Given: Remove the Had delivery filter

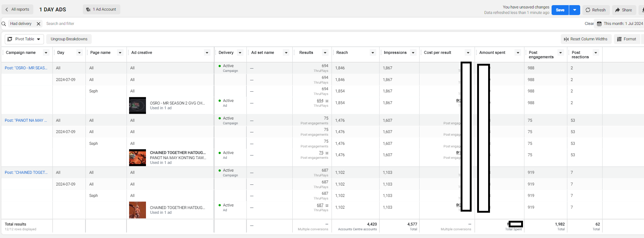Looking at the screenshot, I should 39,24.
